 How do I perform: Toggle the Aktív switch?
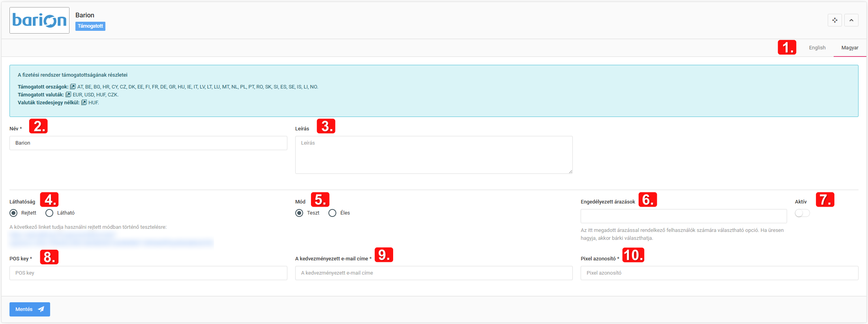coord(802,213)
